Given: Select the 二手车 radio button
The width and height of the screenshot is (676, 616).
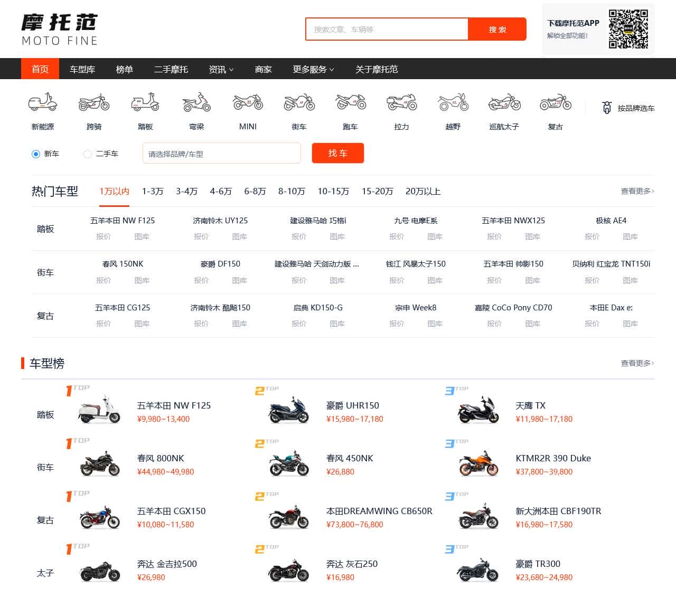Looking at the screenshot, I should (88, 154).
